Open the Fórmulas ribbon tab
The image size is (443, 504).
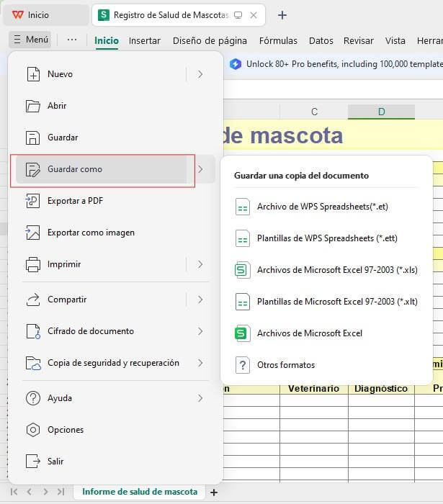(278, 41)
